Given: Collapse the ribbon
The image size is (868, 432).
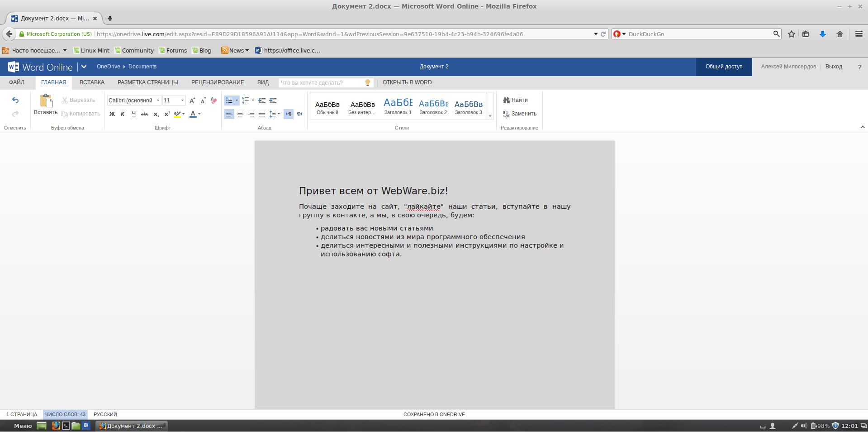Looking at the screenshot, I should (x=862, y=127).
